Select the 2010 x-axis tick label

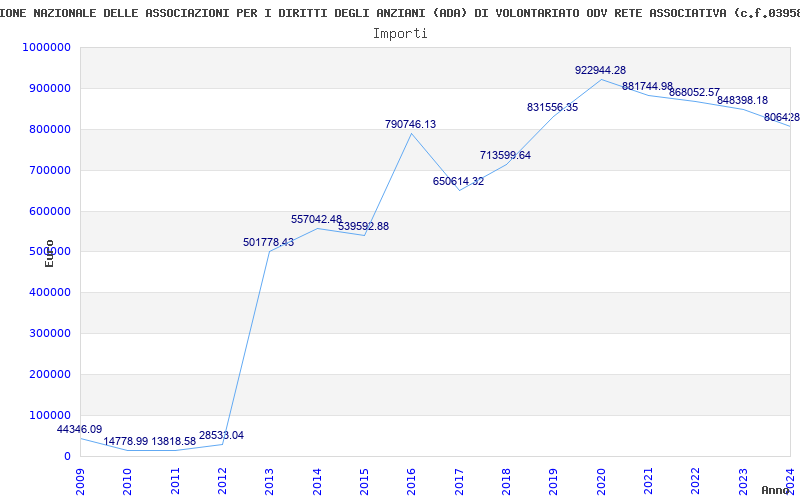click(128, 482)
